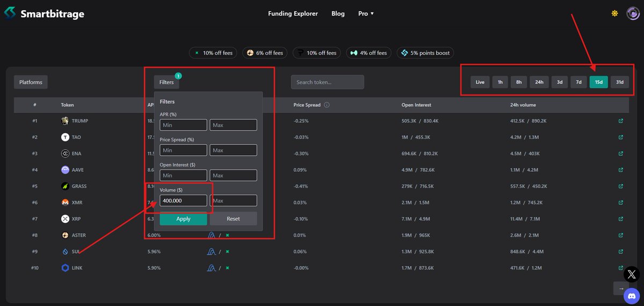Click the APR Min input field
This screenshot has width=644, height=306.
(184, 125)
